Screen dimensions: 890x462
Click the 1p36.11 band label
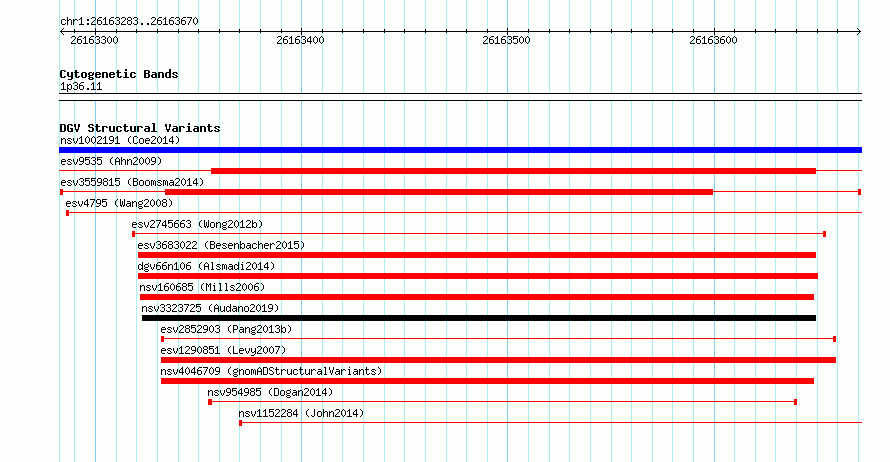click(x=81, y=86)
